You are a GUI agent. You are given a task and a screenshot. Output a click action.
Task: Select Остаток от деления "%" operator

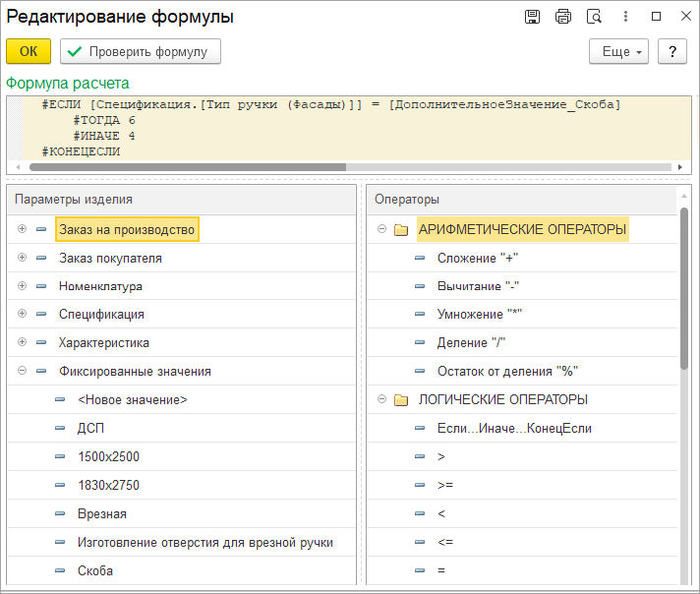507,372
